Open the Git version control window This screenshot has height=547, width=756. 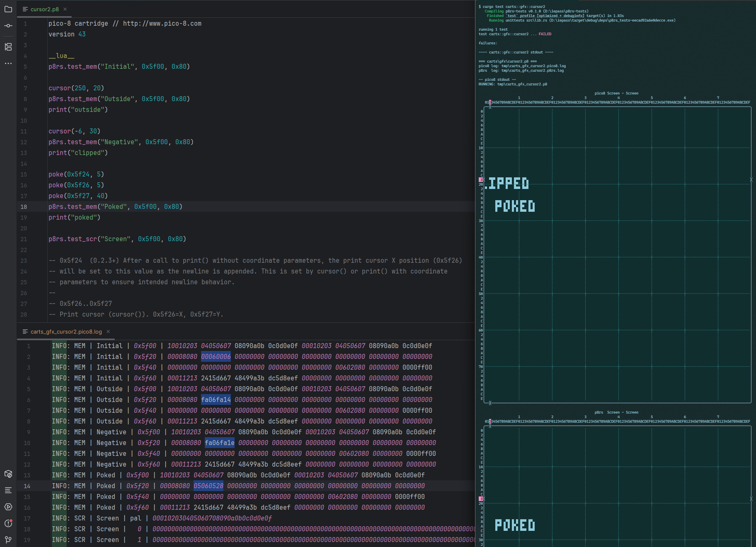pos(8,540)
